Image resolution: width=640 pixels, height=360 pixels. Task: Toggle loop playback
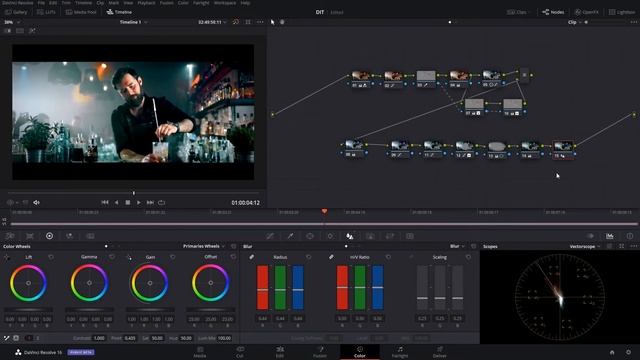[x=162, y=202]
